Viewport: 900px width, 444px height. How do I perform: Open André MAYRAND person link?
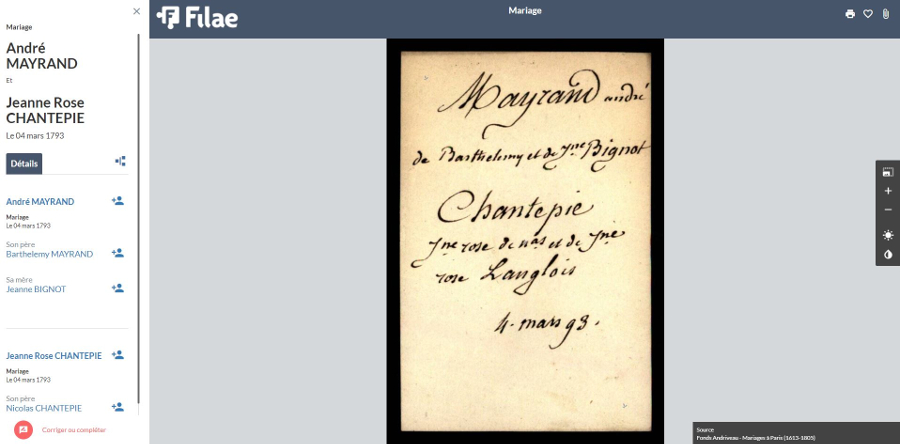coord(40,202)
